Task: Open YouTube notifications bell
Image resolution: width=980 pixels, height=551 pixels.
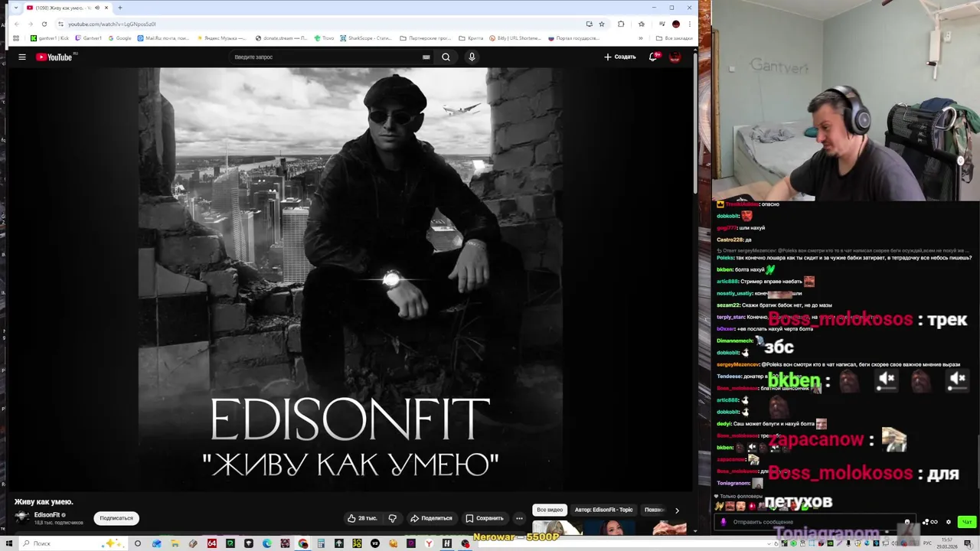Action: [x=653, y=57]
